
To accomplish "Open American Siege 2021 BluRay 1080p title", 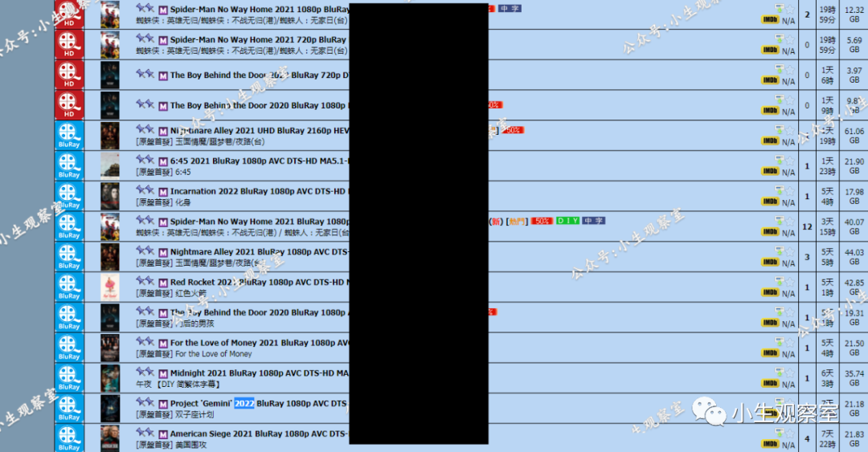I will [x=260, y=434].
